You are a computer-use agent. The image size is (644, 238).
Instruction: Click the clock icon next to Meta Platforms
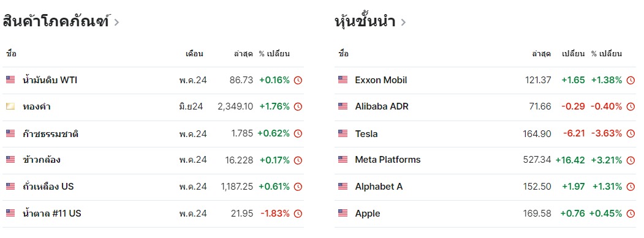click(x=631, y=160)
